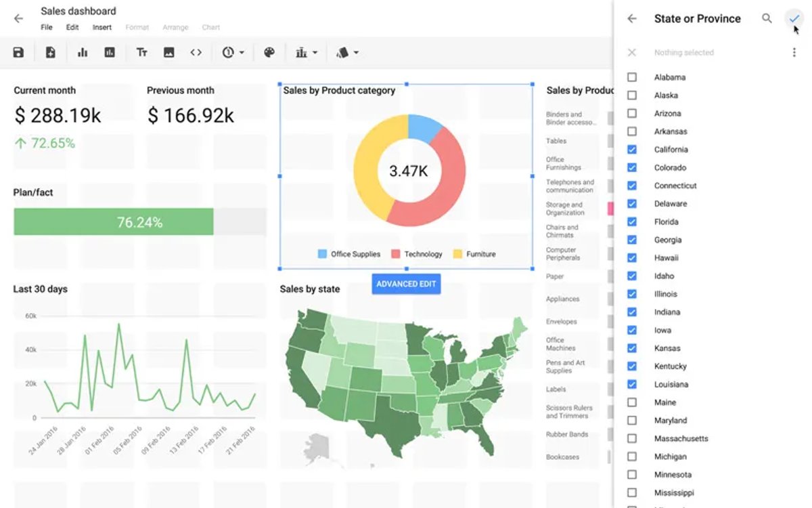Image resolution: width=812 pixels, height=508 pixels.
Task: Uncheck the Indiana checkbox
Action: pyautogui.click(x=632, y=312)
